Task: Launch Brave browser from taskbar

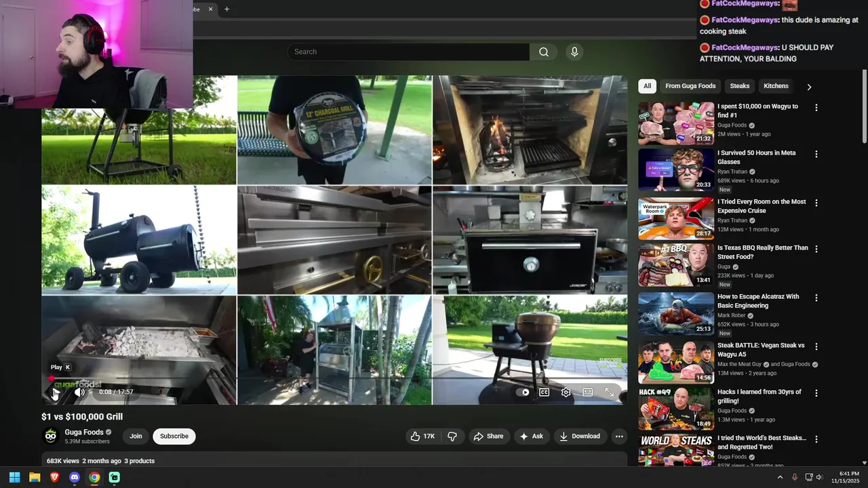Action: click(x=55, y=477)
